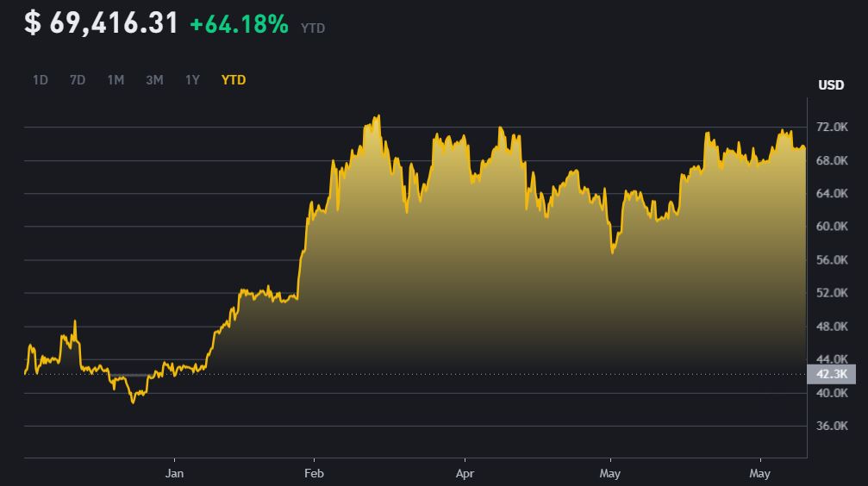Click the 72.0K axis label
This screenshot has height=486, width=868.
pos(832,127)
